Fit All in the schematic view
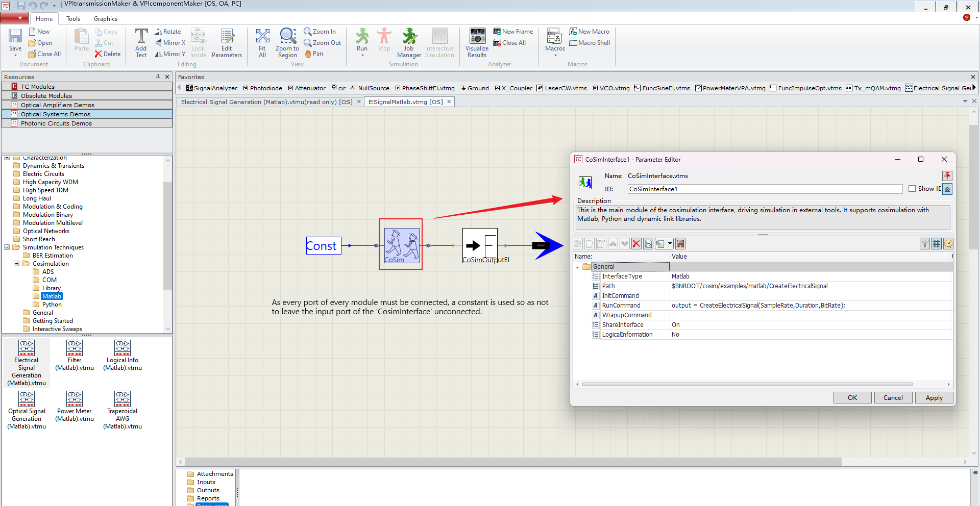This screenshot has height=506, width=980. click(262, 43)
